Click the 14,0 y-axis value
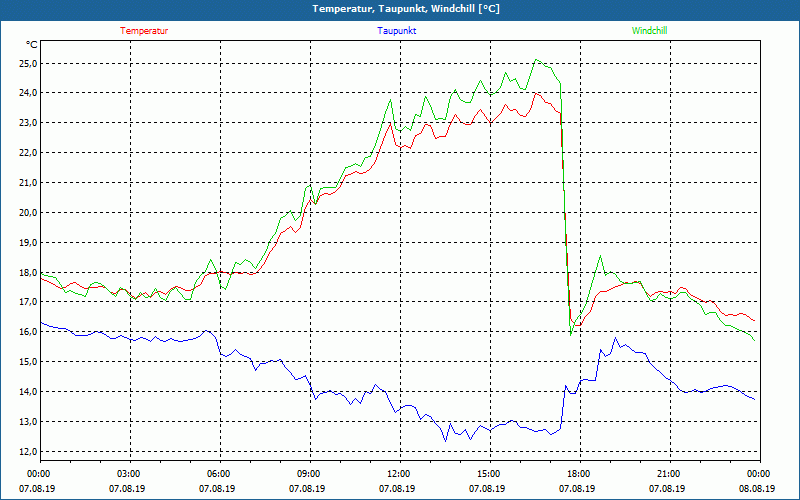This screenshot has width=800, height=500. click(x=28, y=392)
